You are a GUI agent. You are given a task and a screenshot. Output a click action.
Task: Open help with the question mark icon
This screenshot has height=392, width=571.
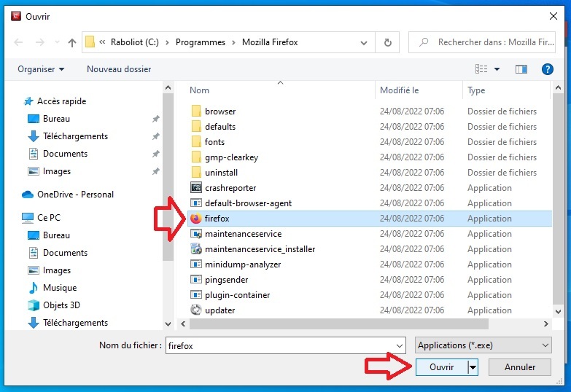pos(548,68)
